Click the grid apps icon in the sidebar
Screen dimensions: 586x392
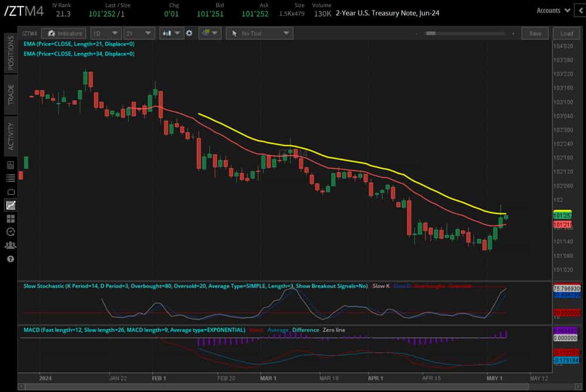(x=10, y=218)
